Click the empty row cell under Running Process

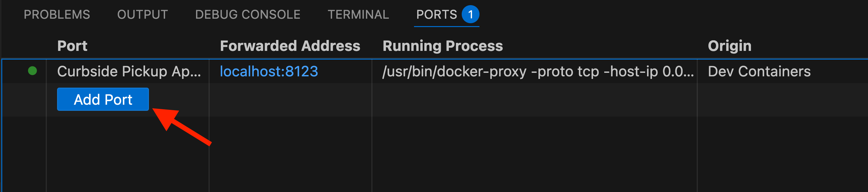pyautogui.click(x=534, y=100)
